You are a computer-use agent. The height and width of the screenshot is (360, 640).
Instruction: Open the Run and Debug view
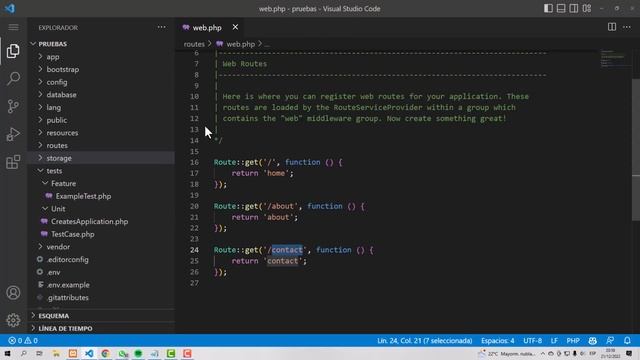pos(13,134)
